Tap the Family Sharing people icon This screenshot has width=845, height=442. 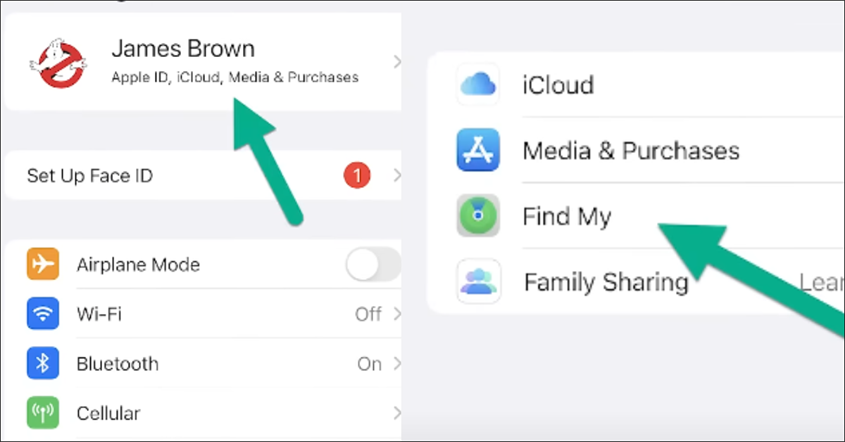tap(478, 281)
